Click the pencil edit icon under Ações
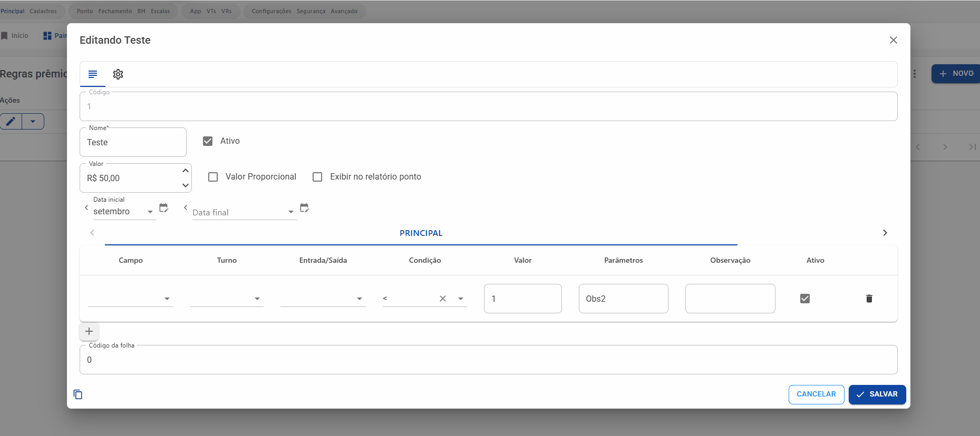980x436 pixels. point(11,122)
